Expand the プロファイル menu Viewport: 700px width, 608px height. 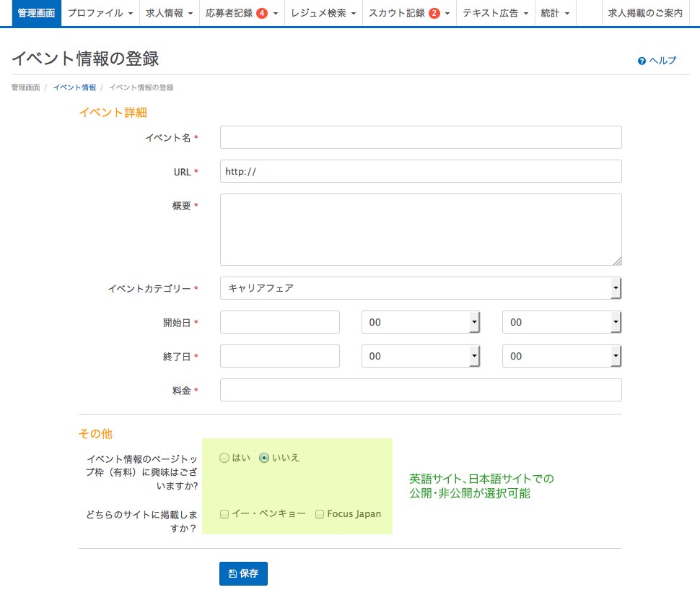click(x=100, y=14)
